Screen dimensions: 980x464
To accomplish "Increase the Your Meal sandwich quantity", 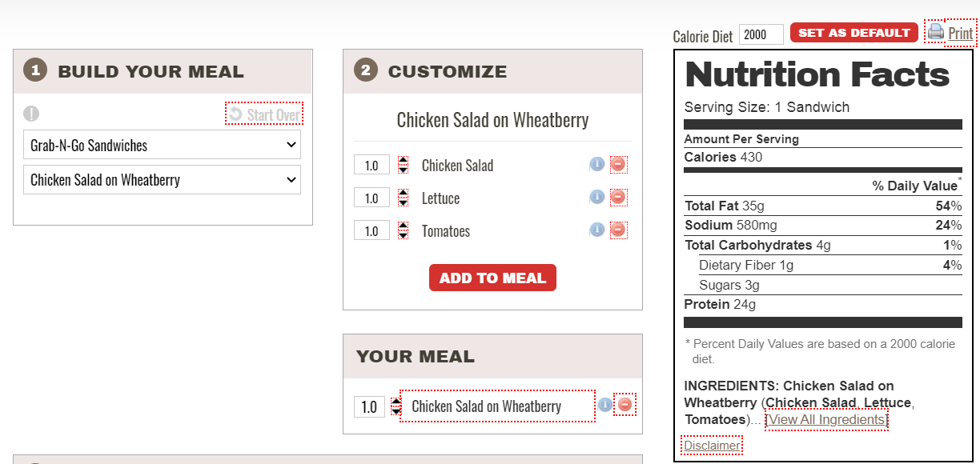I will click(396, 402).
